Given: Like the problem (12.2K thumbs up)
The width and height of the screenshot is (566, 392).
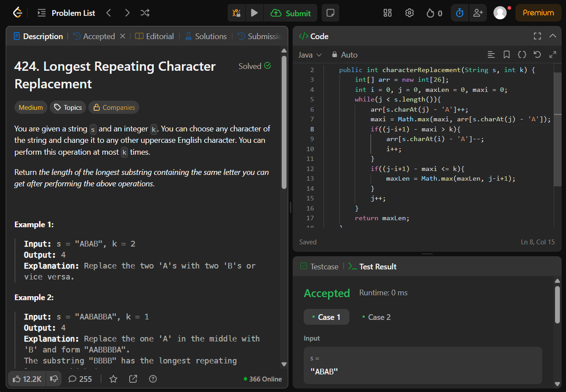Looking at the screenshot, I should click(x=27, y=379).
